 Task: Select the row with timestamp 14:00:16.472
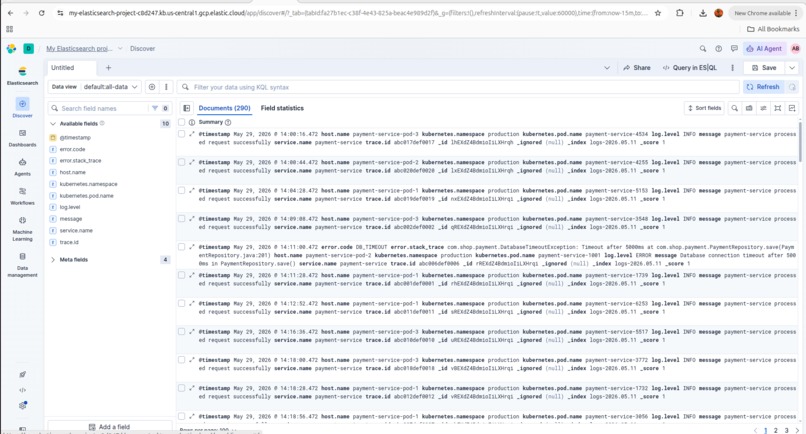[x=181, y=134]
